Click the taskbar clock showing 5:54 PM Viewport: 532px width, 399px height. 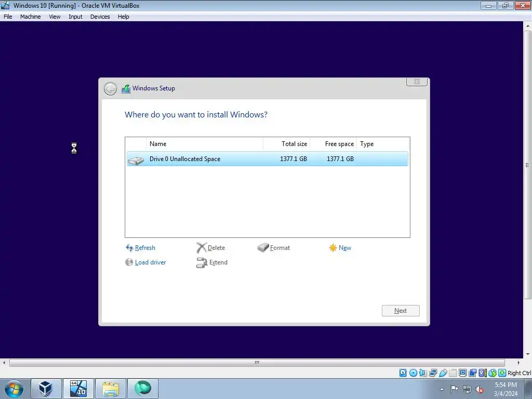click(506, 389)
